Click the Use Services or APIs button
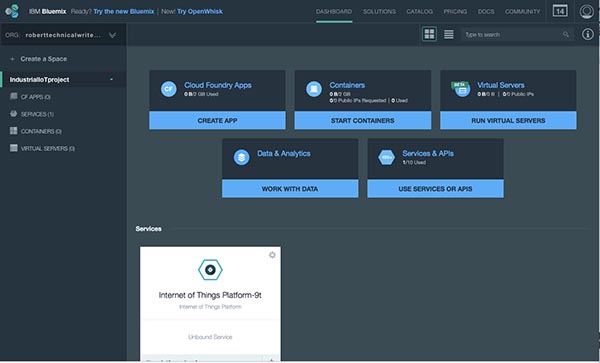The width and height of the screenshot is (600, 363). (435, 189)
